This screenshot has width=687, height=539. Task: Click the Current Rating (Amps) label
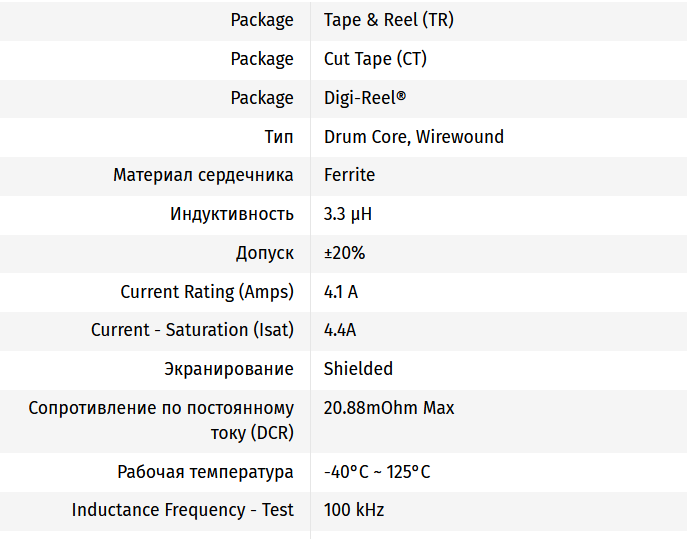click(x=207, y=292)
